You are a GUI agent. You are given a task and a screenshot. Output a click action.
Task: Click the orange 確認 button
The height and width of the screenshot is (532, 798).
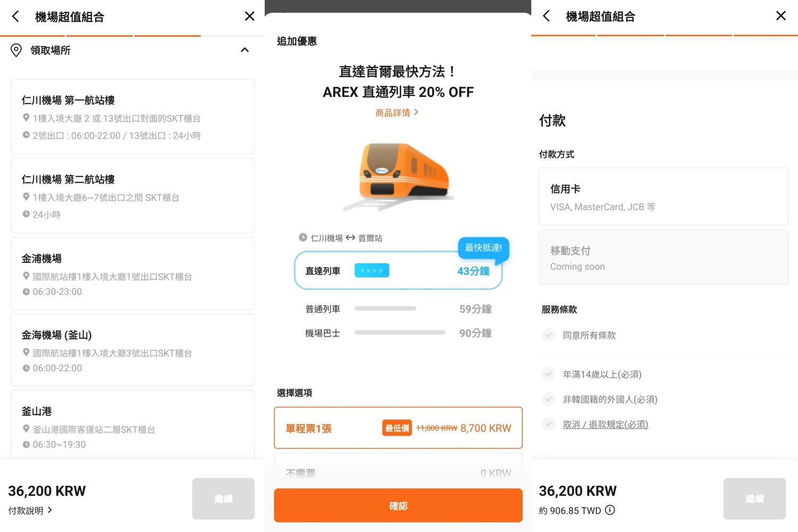[x=398, y=505]
